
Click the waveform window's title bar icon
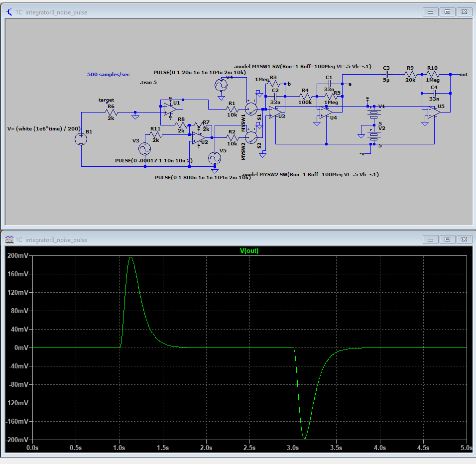(x=9, y=239)
